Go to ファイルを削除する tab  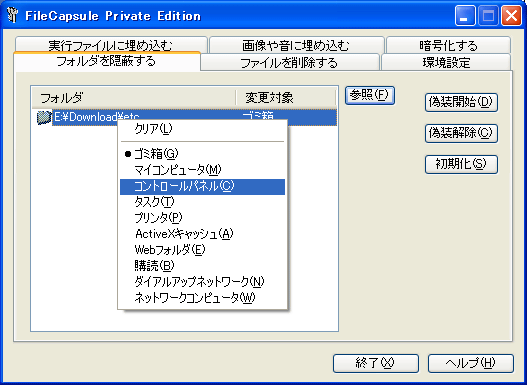pos(289,62)
